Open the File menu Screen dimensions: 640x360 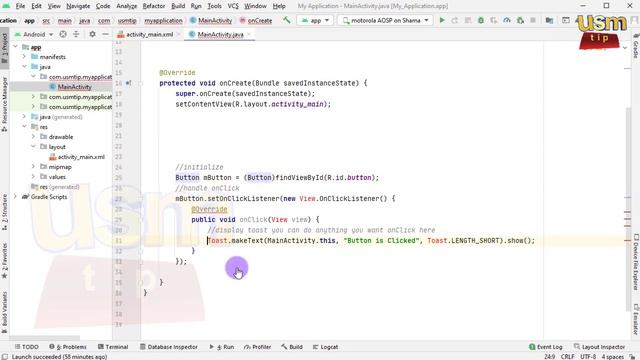pos(20,6)
